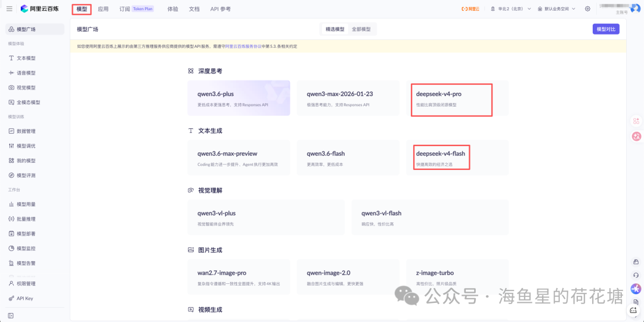Open 模型广场 in the sidebar
The width and height of the screenshot is (644, 322).
[x=35, y=29]
